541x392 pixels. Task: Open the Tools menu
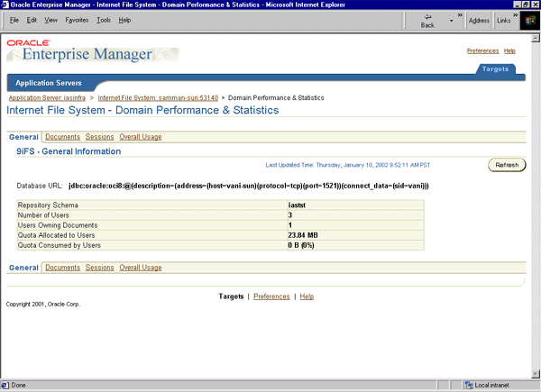(104, 21)
